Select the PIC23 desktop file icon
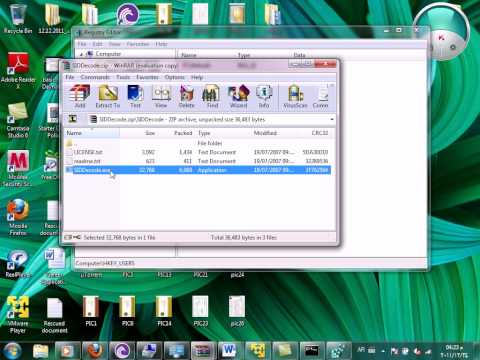Image resolution: width=480 pixels, height=360 pixels. (x=201, y=311)
